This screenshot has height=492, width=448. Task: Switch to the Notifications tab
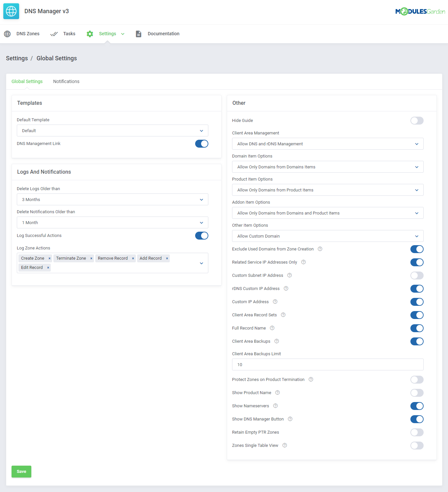pos(66,81)
